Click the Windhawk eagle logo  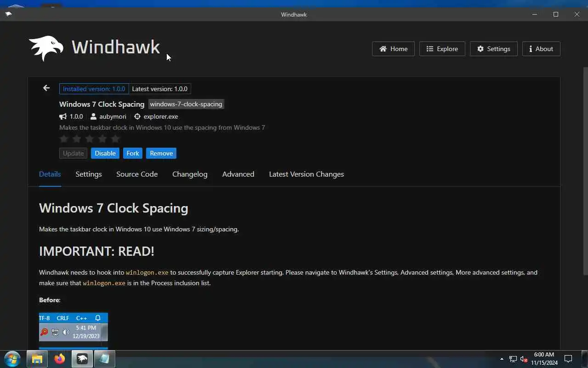46,48
